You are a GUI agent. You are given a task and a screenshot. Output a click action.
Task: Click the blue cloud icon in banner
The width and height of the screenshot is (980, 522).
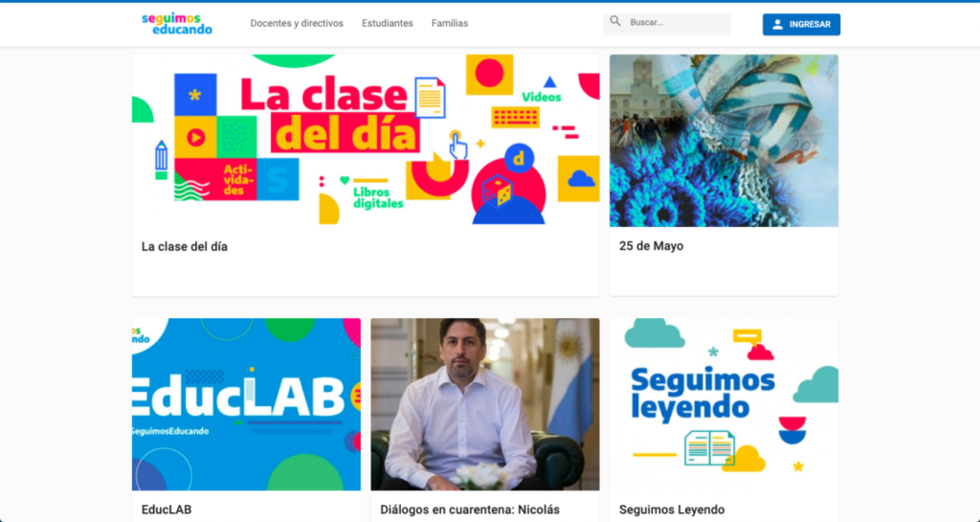(581, 179)
